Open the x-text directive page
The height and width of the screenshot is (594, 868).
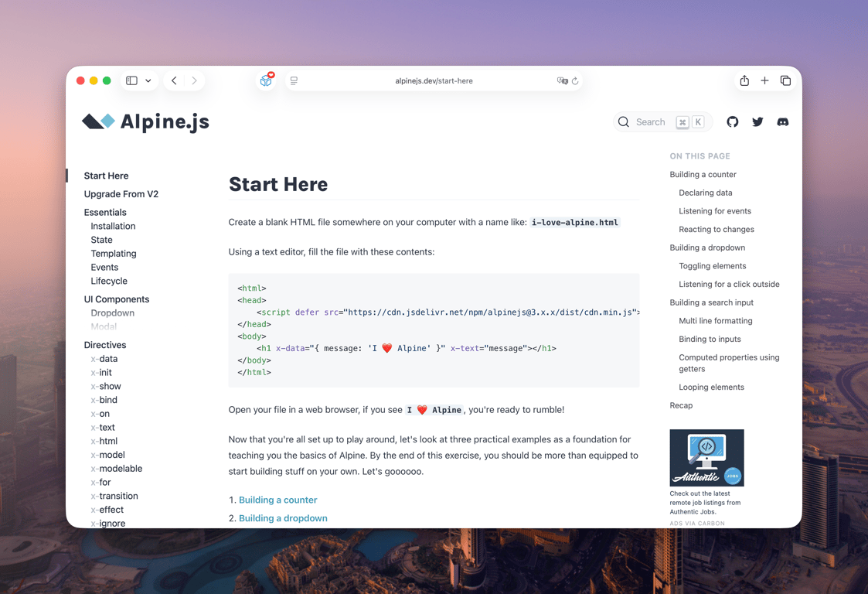point(103,427)
